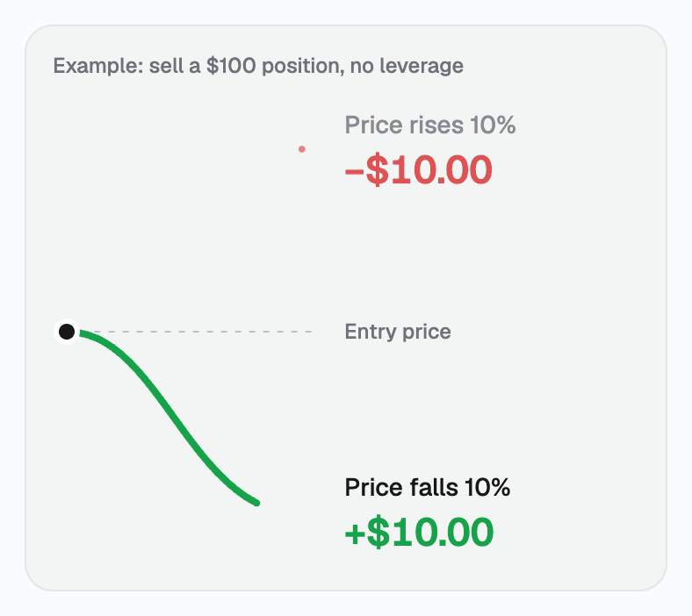The width and height of the screenshot is (692, 616).
Task: Click the word Example in heading
Action: (x=98, y=66)
